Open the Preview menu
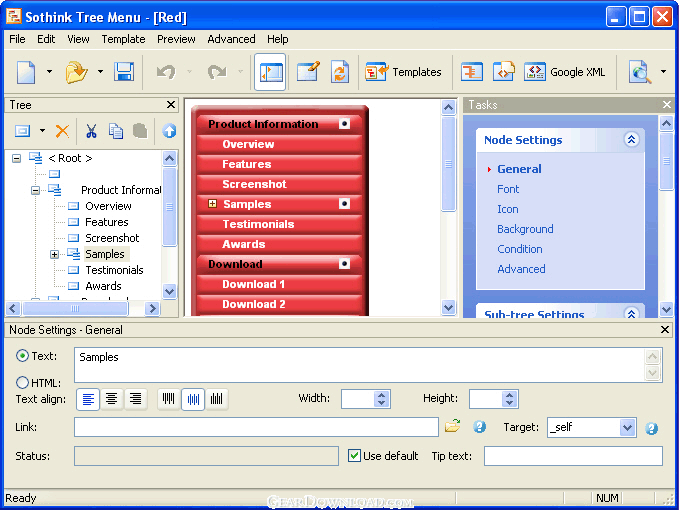This screenshot has width=680, height=510. [176, 39]
